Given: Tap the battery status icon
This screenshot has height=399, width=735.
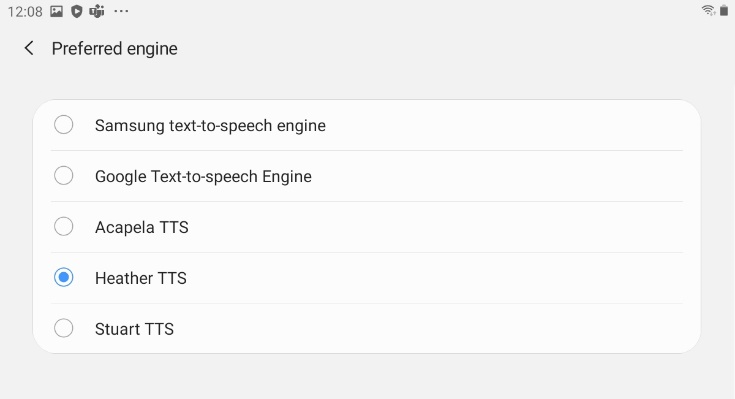Looking at the screenshot, I should pos(724,10).
